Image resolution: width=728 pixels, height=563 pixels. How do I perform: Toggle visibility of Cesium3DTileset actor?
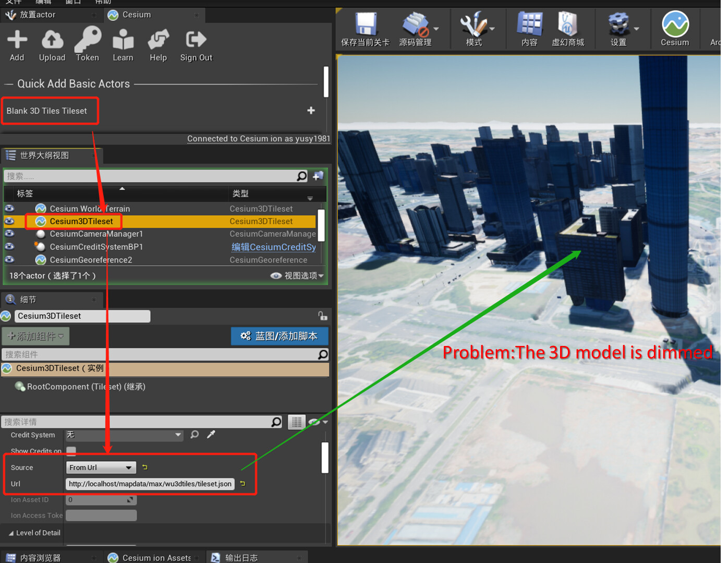9,221
